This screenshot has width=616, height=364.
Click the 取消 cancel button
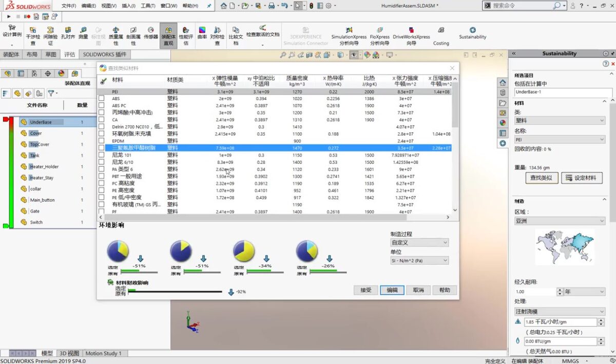pos(418,290)
